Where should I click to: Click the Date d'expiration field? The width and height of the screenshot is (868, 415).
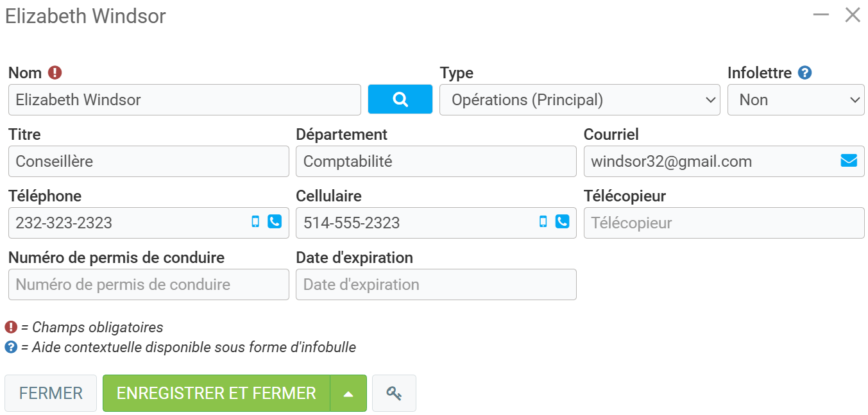[436, 285]
